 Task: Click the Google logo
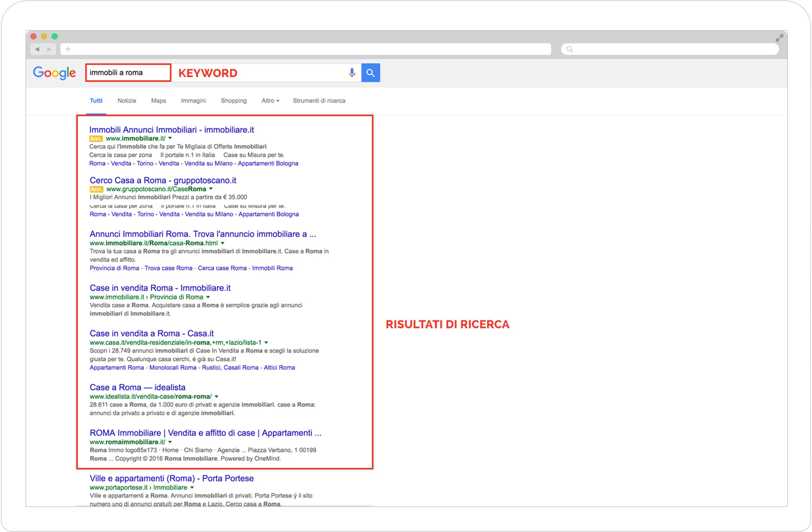pyautogui.click(x=55, y=73)
